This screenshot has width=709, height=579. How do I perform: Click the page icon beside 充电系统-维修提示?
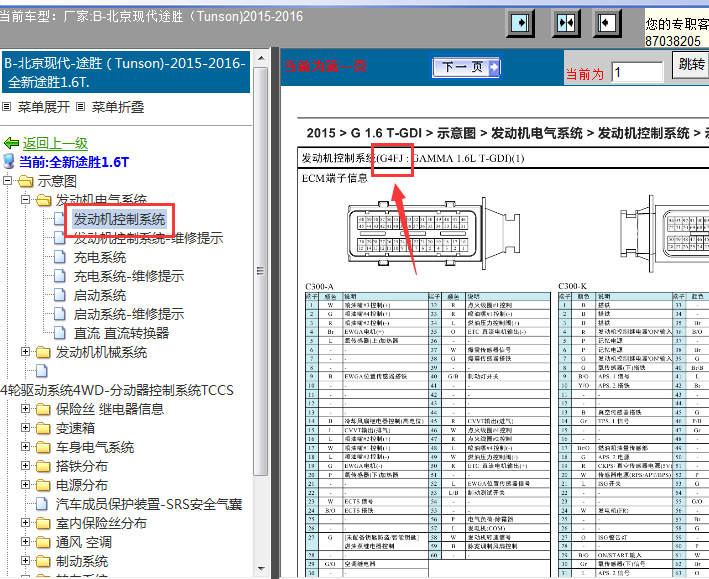coord(60,276)
